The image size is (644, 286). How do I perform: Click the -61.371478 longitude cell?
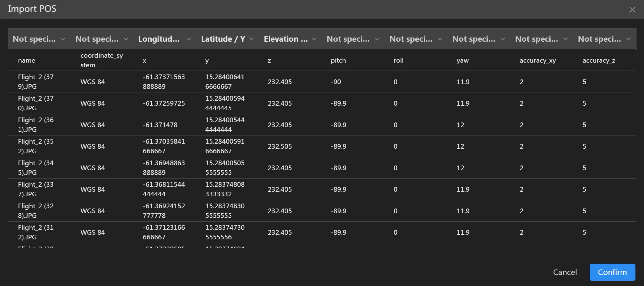click(160, 125)
